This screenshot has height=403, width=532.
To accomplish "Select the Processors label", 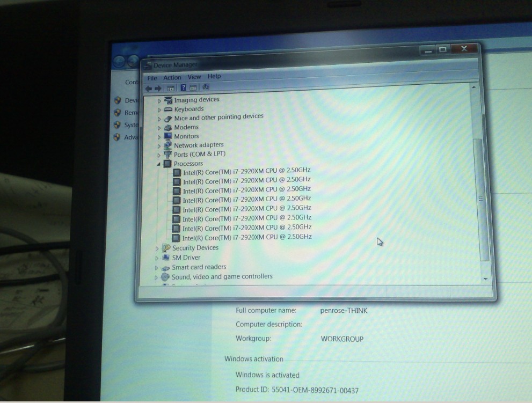I will click(x=188, y=164).
